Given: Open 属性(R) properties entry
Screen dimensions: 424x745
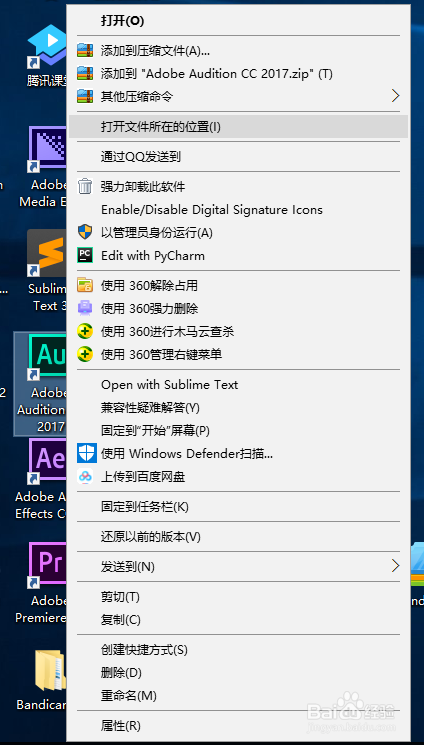Looking at the screenshot, I should pos(239,726).
